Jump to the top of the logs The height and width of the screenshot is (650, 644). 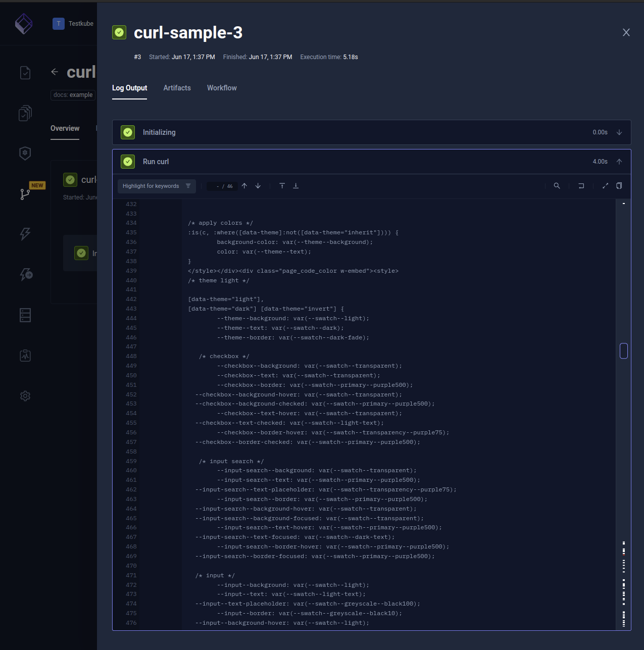click(282, 186)
